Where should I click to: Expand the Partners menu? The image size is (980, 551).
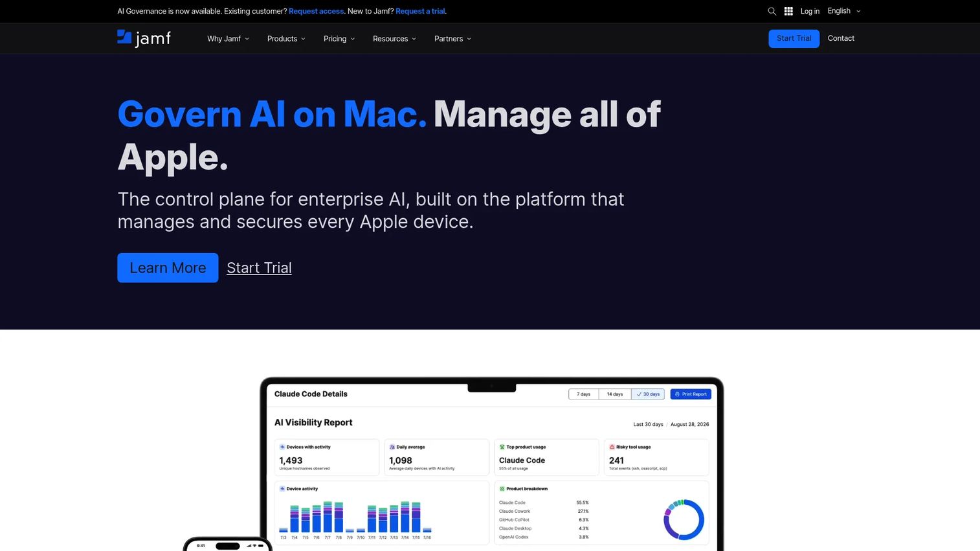tap(452, 39)
